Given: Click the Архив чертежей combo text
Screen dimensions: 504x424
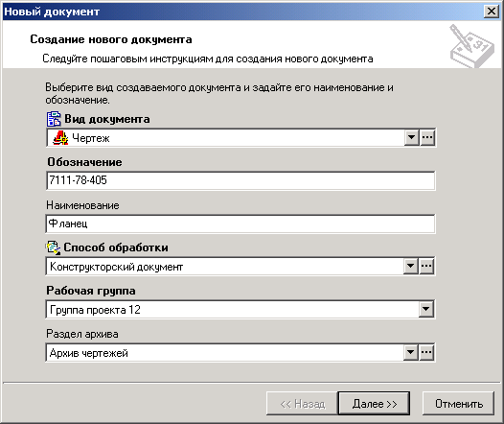Looking at the screenshot, I should point(89,353).
